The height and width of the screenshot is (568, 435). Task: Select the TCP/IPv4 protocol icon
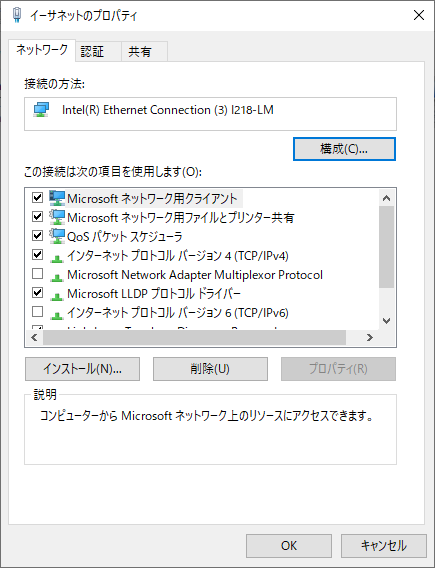(57, 258)
